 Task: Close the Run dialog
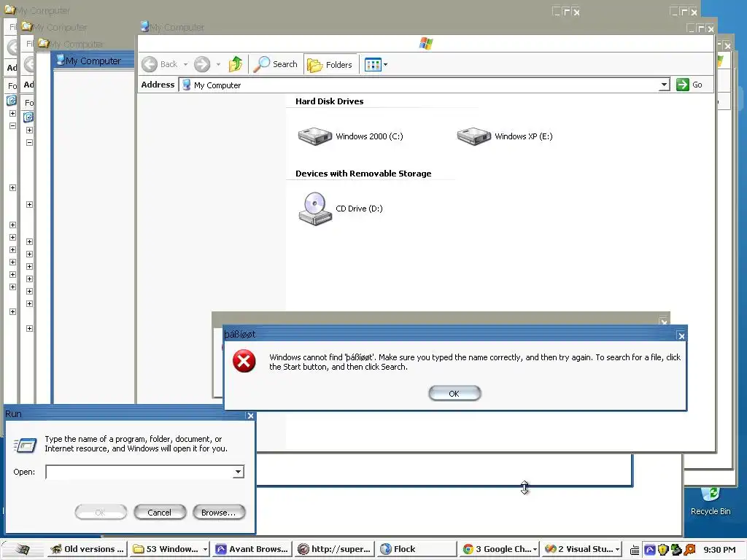tap(250, 416)
